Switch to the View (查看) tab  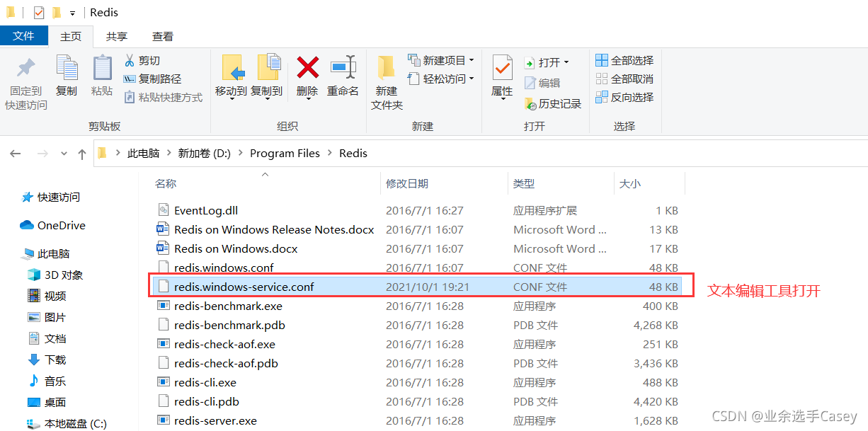[x=163, y=36]
